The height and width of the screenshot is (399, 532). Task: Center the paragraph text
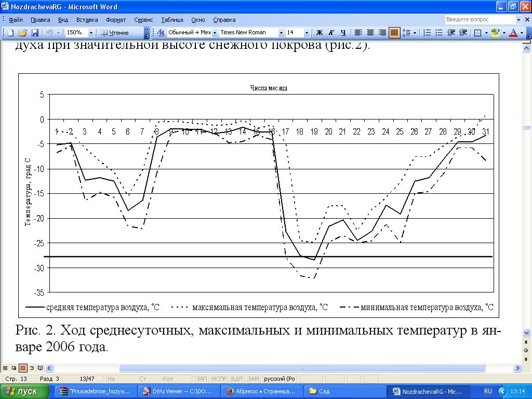[x=370, y=32]
